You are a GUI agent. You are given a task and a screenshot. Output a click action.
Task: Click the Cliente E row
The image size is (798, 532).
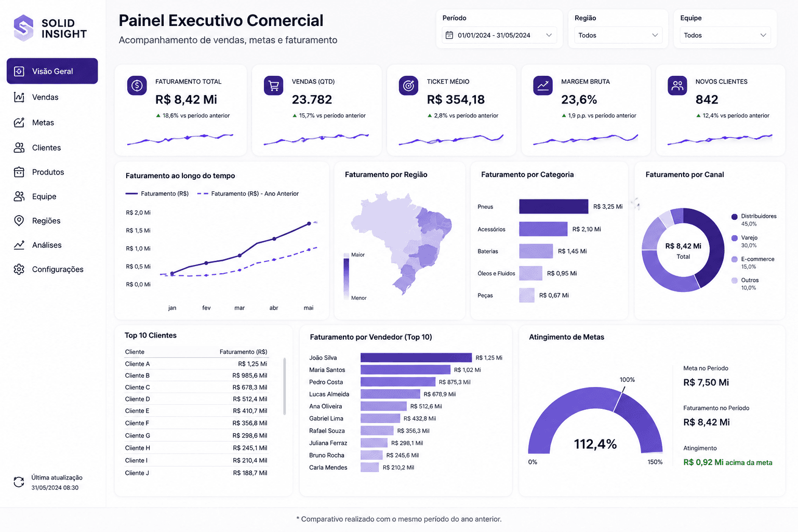click(196, 411)
